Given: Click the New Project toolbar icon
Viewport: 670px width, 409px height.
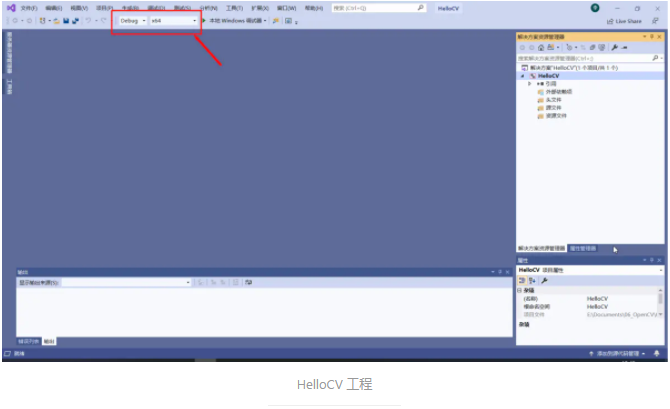Looking at the screenshot, I should pyautogui.click(x=42, y=21).
